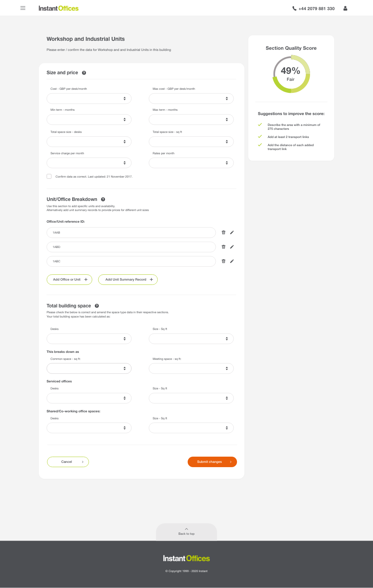Click Add Office or Unit button
Viewport: 373px width, 588px height.
point(70,279)
